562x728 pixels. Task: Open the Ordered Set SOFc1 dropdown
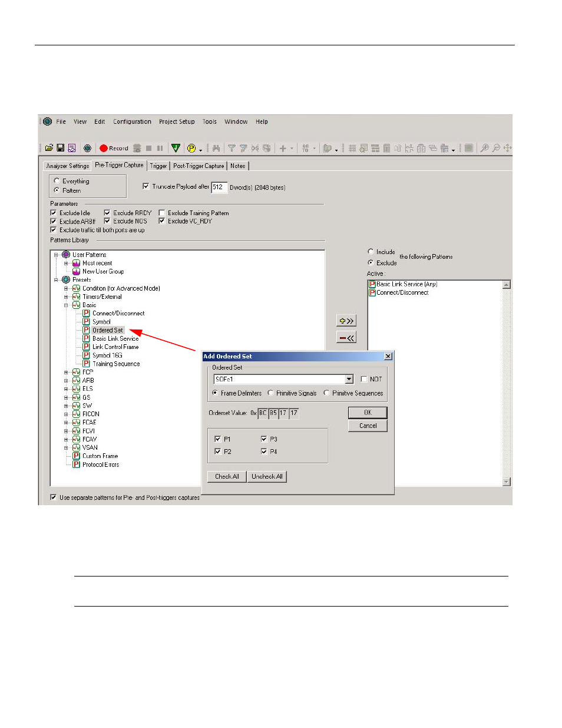click(x=349, y=379)
